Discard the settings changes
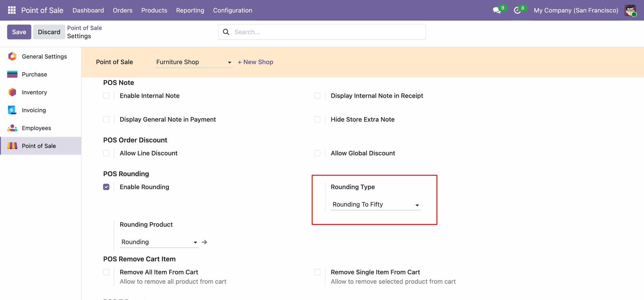The height and width of the screenshot is (300, 644). 49,32
